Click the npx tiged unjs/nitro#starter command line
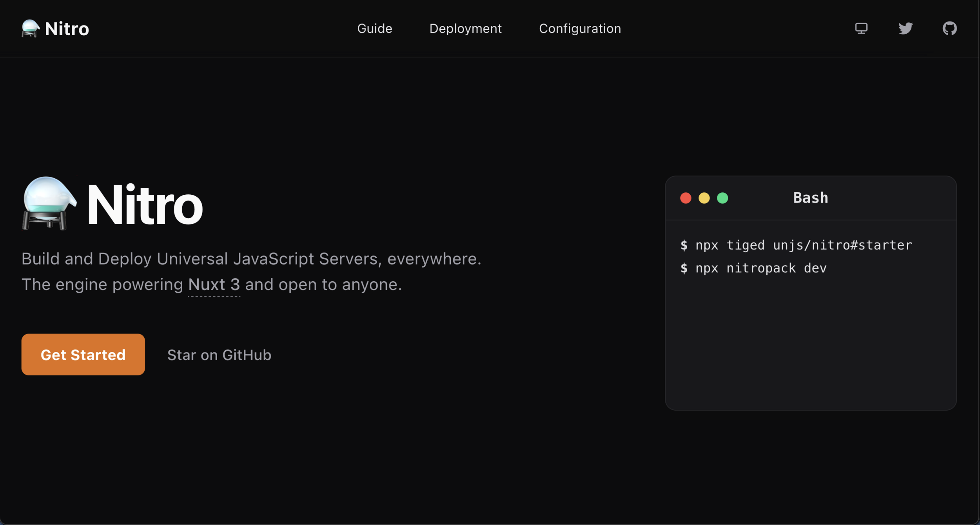 pyautogui.click(x=796, y=245)
